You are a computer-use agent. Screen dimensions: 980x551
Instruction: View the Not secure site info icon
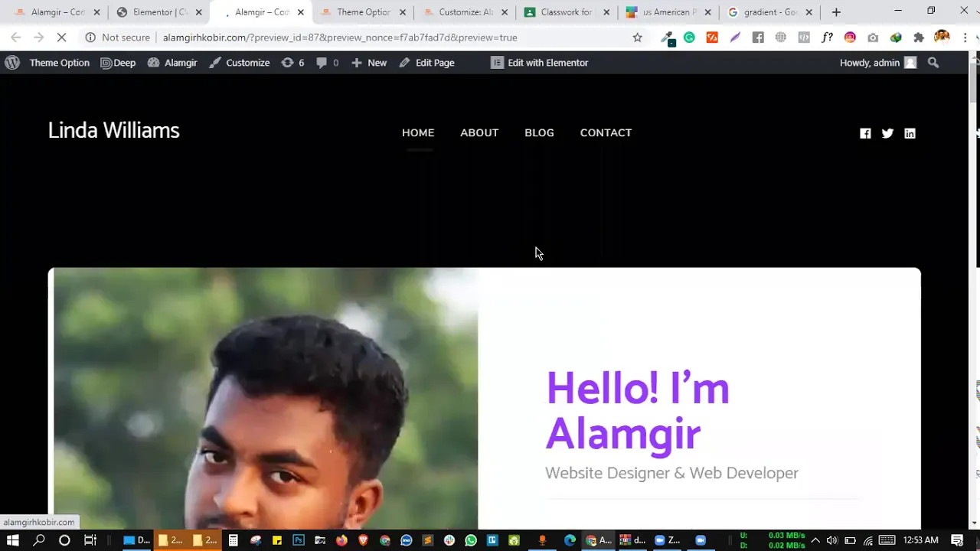[x=90, y=37]
